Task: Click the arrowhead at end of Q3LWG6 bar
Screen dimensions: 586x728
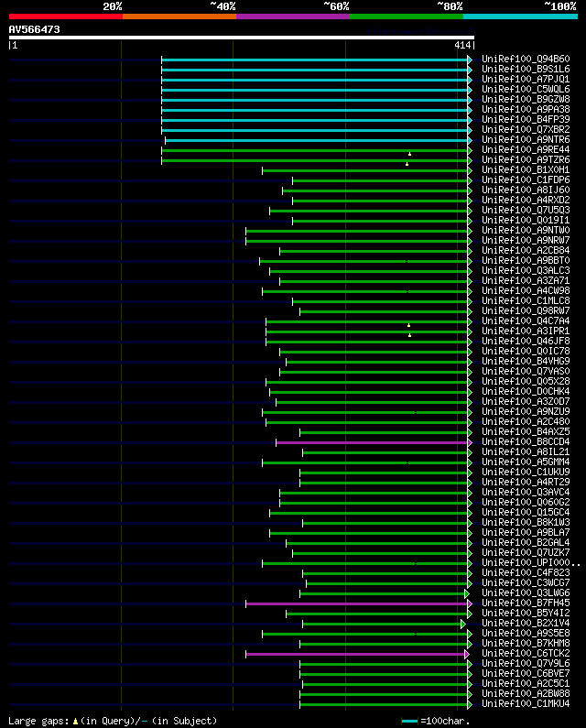Action: click(x=467, y=593)
